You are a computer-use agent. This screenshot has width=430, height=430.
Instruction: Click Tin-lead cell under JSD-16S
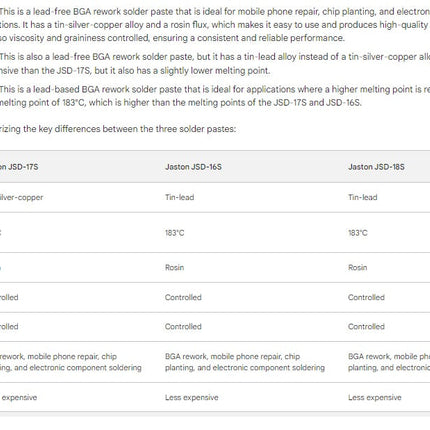coord(179,197)
